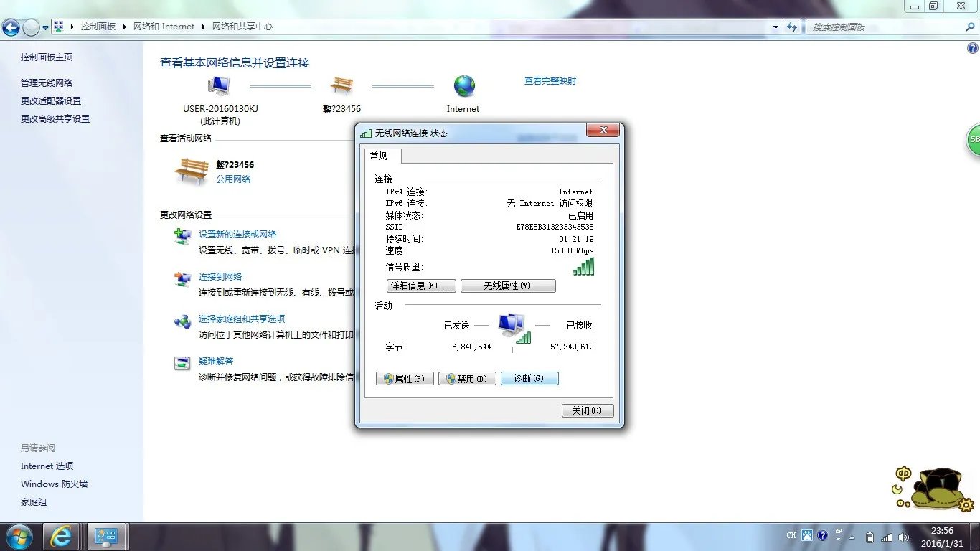Click the bench network icon in map
The image size is (980, 551).
point(341,86)
